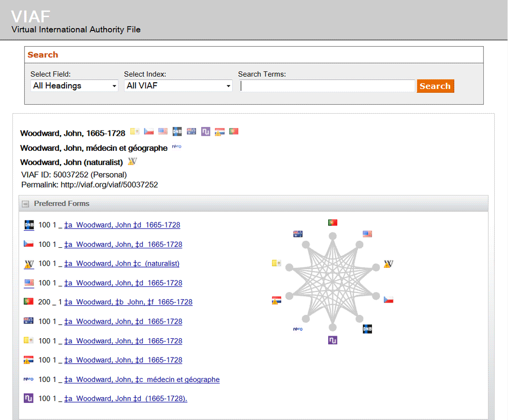Image resolution: width=508 pixels, height=420 pixels.
Task: Click the purple NU icon below the cluster graph
Action: pos(333,340)
